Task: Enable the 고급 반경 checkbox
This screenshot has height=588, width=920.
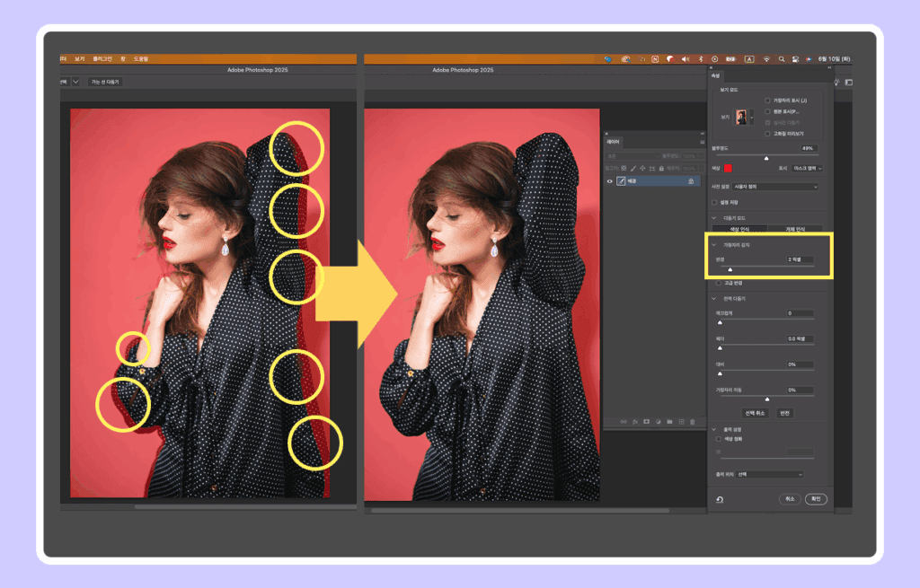Action: 718,283
